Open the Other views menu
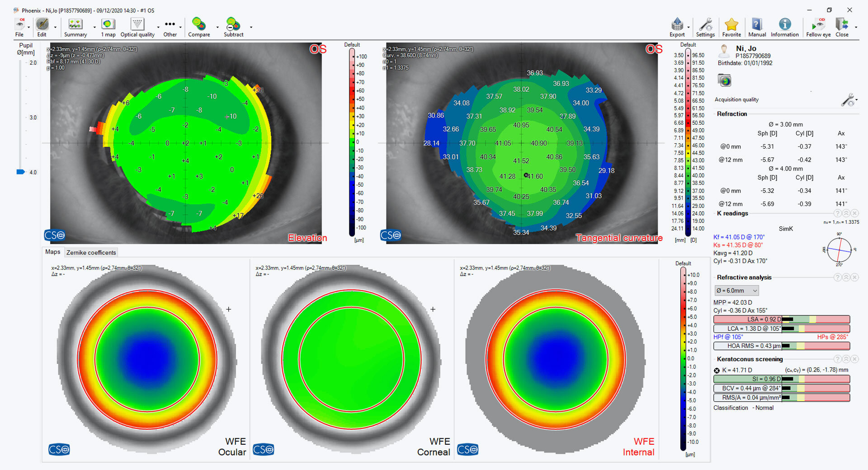 [170, 28]
